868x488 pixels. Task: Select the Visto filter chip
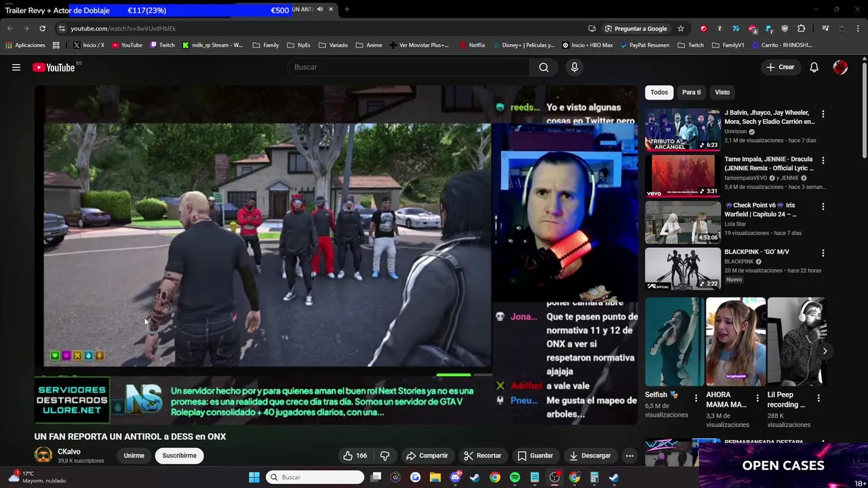[x=722, y=92]
